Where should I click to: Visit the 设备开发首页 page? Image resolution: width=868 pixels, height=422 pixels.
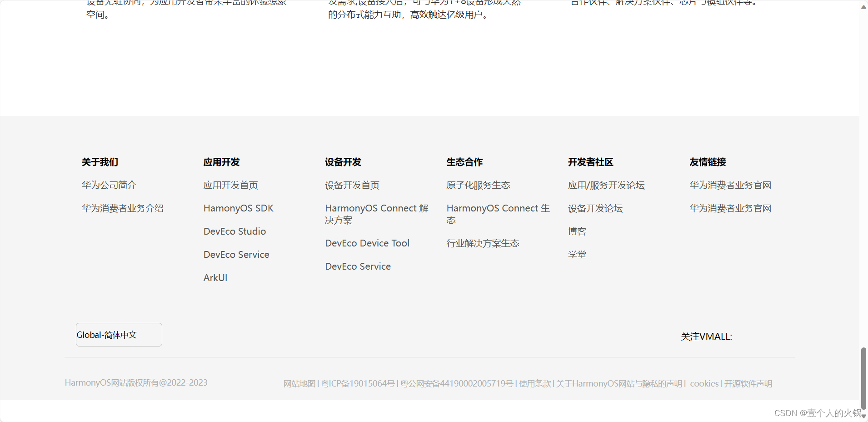tap(352, 185)
